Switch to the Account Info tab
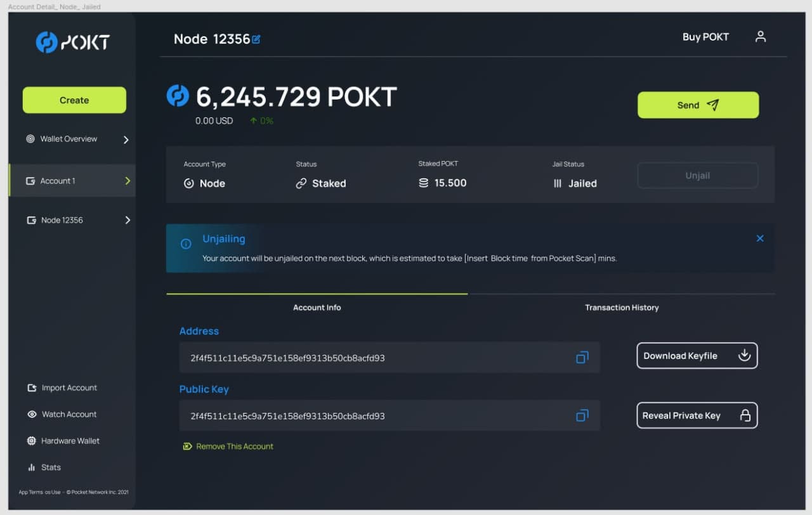The height and width of the screenshot is (515, 812). [317, 308]
